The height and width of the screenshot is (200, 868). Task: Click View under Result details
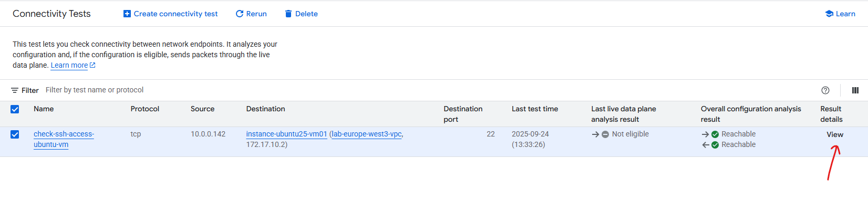point(835,134)
